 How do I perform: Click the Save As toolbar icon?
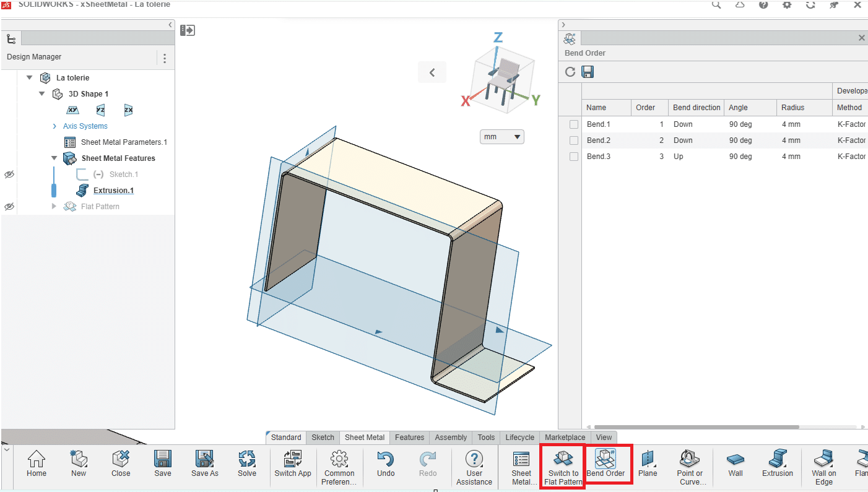[x=205, y=464]
